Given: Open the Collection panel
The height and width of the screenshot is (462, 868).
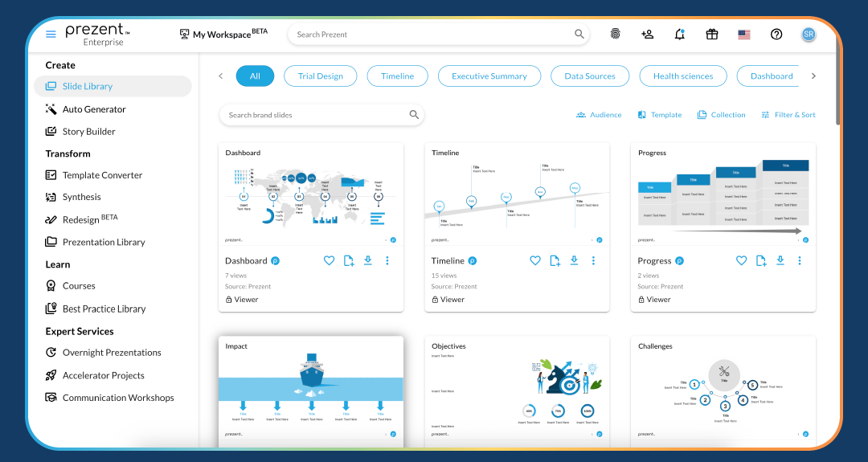Looking at the screenshot, I should [721, 115].
